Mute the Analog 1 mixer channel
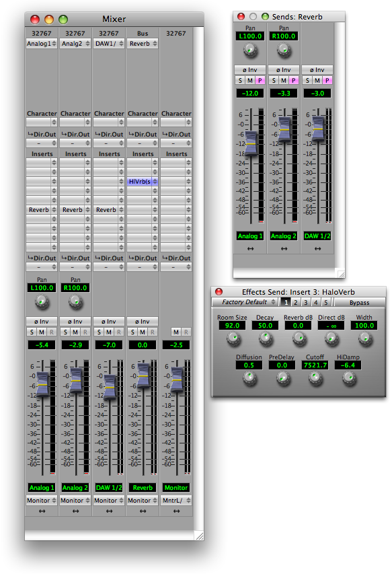Viewport: 392px width, 574px height. coord(41,332)
